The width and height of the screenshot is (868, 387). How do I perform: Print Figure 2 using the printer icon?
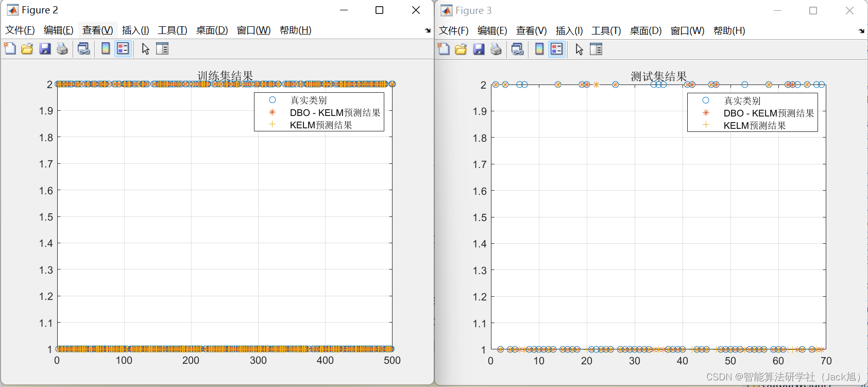click(62, 48)
